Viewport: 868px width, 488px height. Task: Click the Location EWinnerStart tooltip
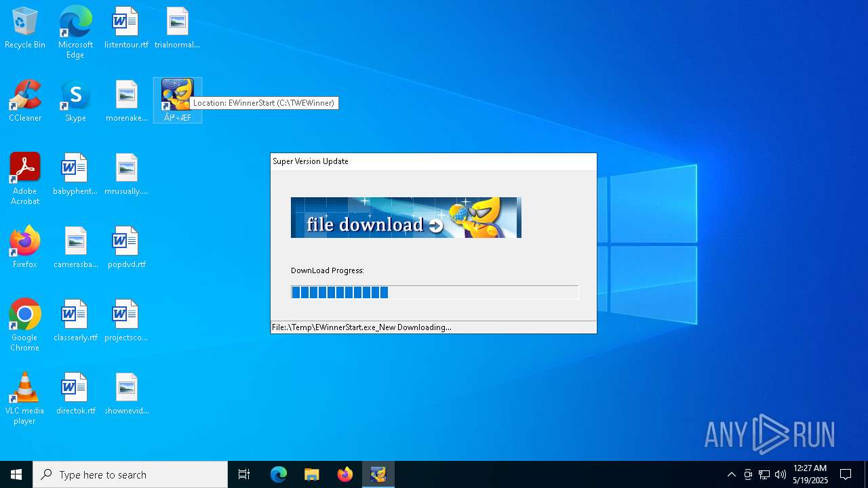pos(264,103)
